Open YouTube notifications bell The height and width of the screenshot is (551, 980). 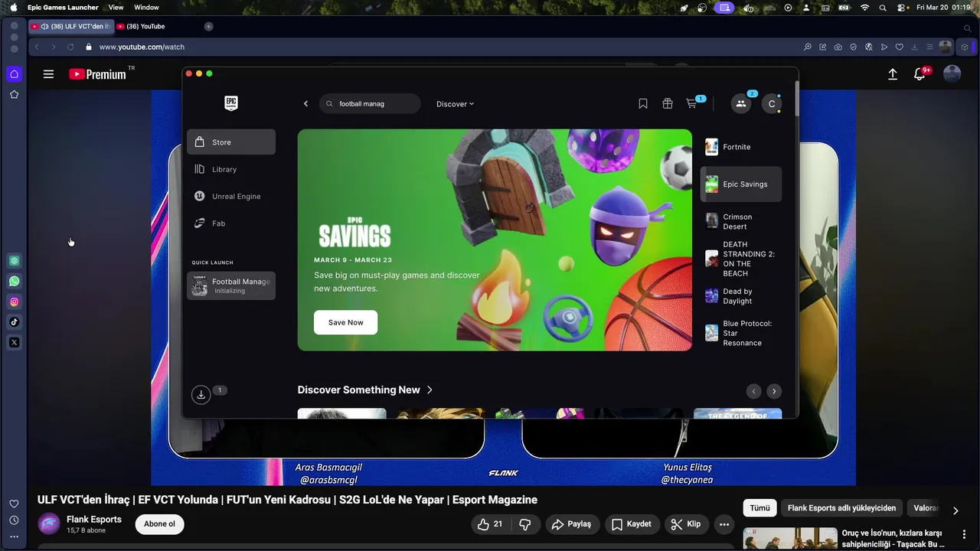[x=920, y=74]
